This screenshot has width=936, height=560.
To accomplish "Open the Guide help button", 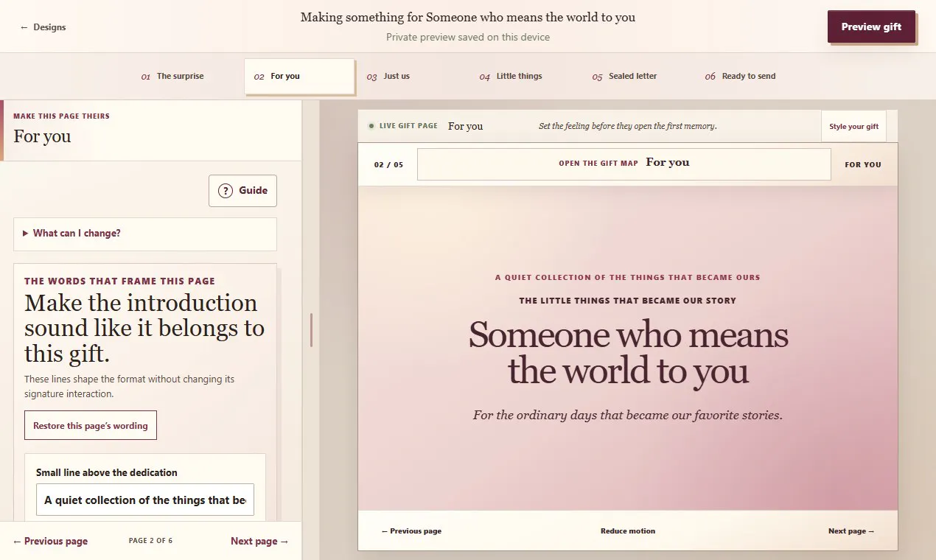I will point(242,191).
